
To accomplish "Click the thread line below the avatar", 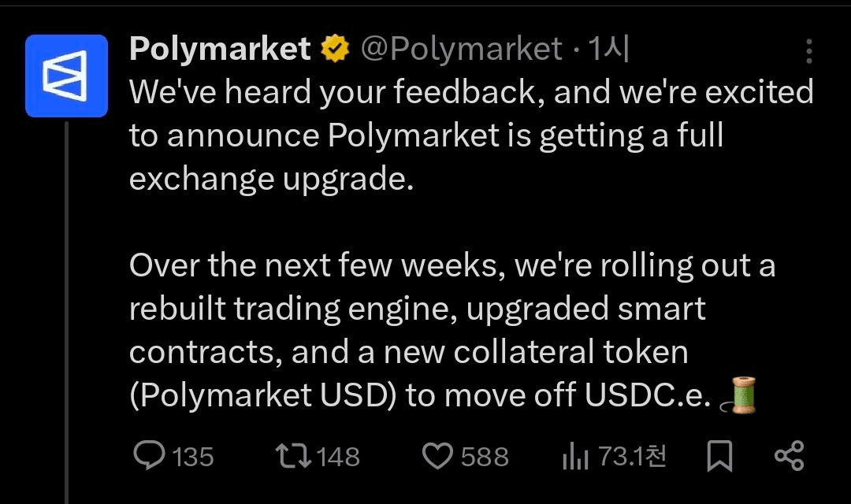I will coord(67,315).
